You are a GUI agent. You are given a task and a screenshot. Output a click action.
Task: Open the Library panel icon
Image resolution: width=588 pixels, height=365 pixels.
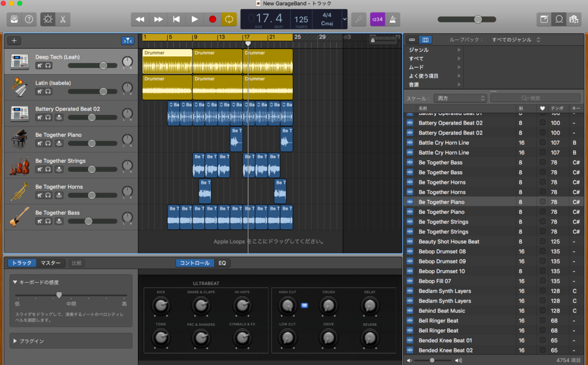(14, 19)
